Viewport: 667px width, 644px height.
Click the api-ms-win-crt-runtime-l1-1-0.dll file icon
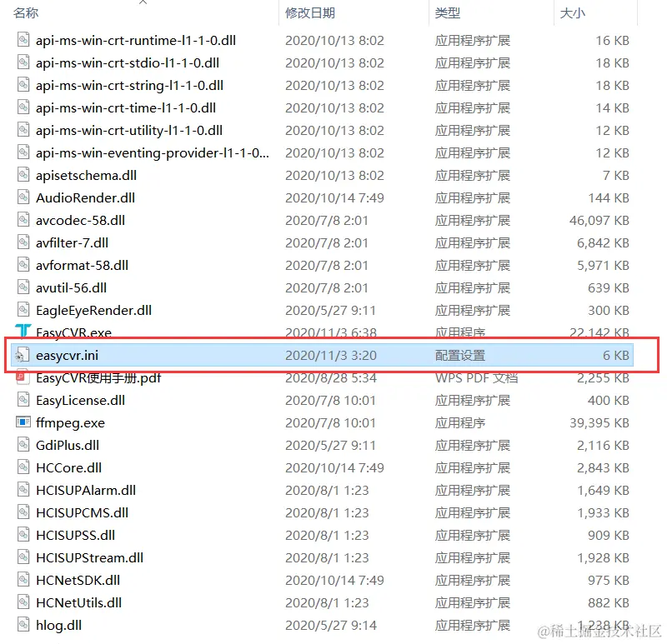(23, 40)
